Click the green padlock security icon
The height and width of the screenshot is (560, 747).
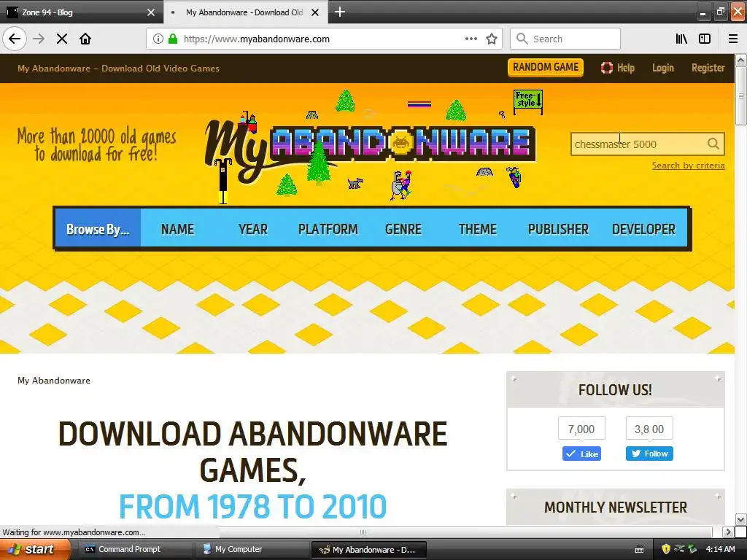tap(173, 39)
